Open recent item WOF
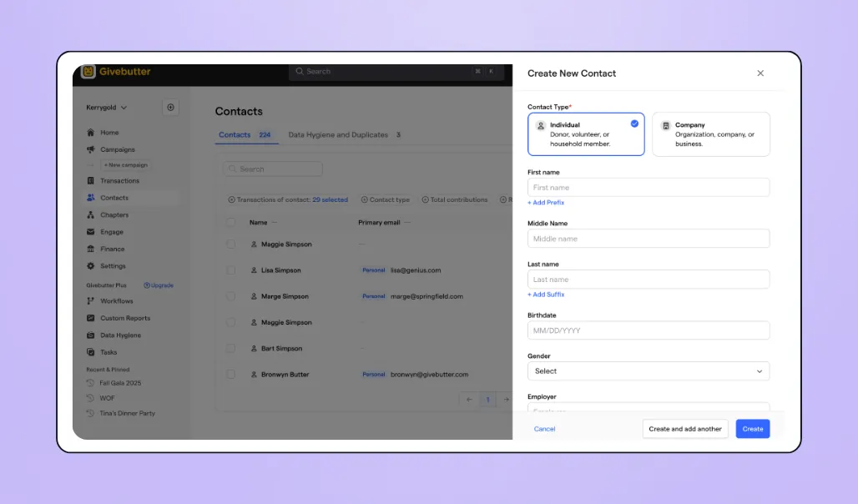This screenshot has width=858, height=504. coord(107,398)
